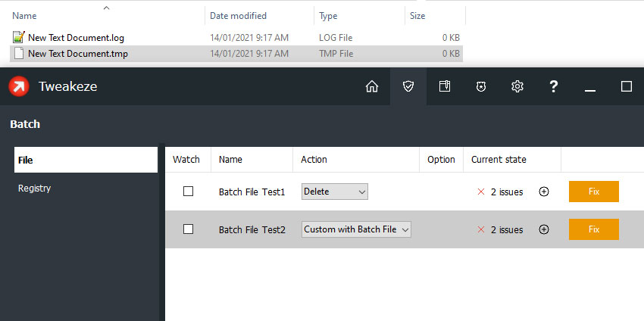Click the Current state column header
The height and width of the screenshot is (321, 644).
(x=499, y=159)
